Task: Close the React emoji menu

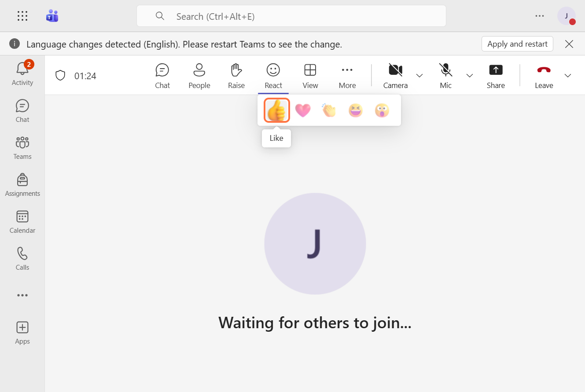Action: [273, 76]
